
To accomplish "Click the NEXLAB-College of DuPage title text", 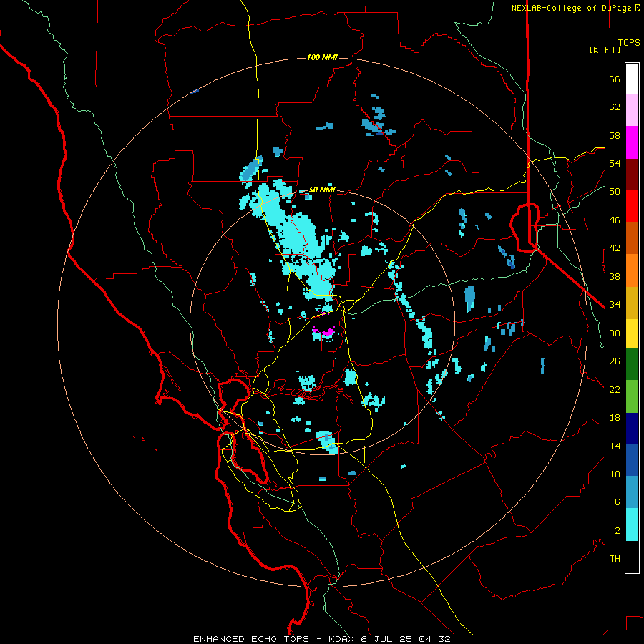I will coord(572,8).
